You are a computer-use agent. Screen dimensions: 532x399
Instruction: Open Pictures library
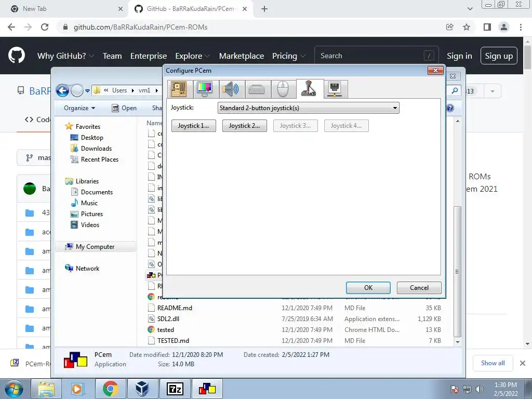[91, 214]
